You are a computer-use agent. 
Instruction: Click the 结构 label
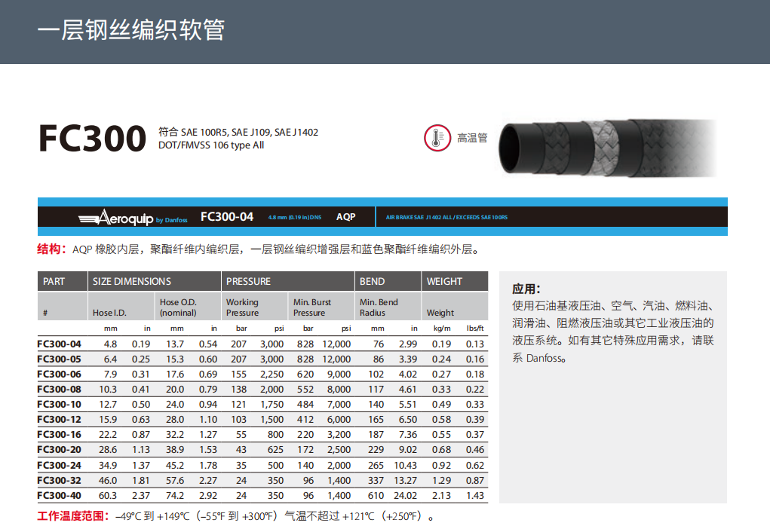click(51, 249)
